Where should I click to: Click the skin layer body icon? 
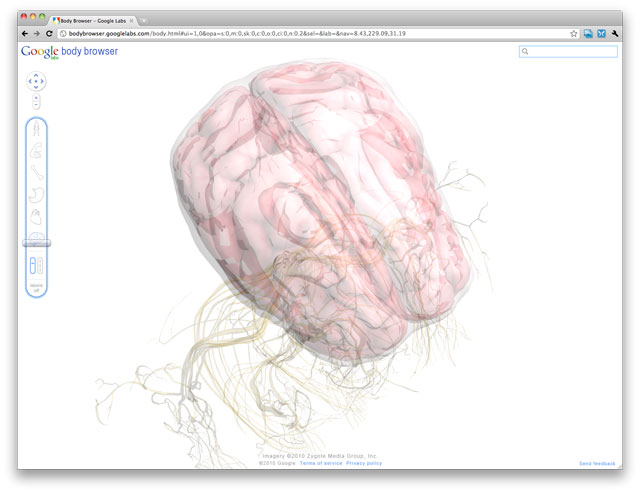pyautogui.click(x=36, y=129)
